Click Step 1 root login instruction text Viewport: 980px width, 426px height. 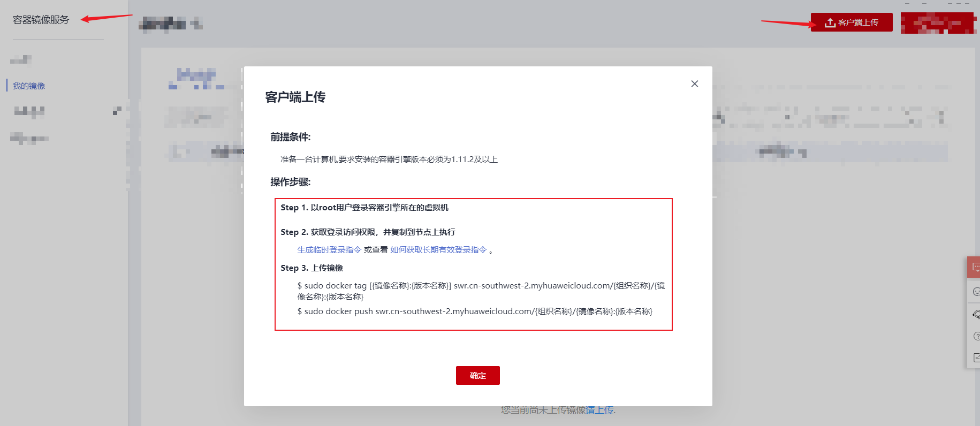pyautogui.click(x=364, y=208)
